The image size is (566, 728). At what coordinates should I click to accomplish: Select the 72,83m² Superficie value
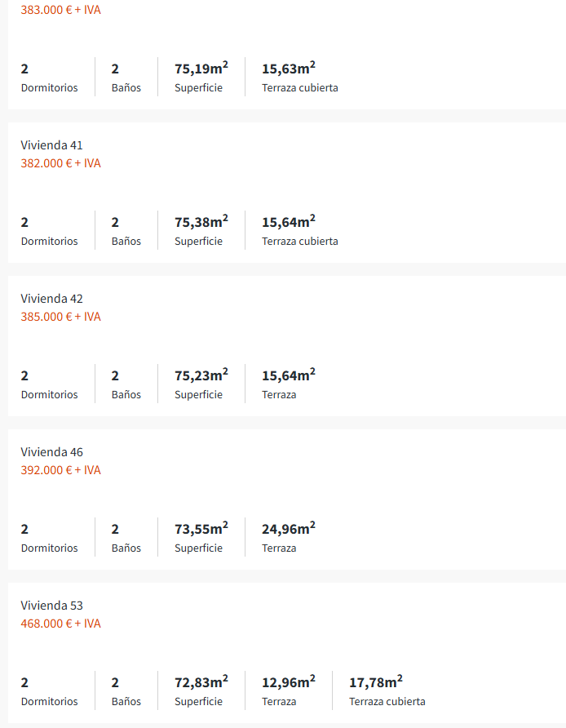click(201, 682)
